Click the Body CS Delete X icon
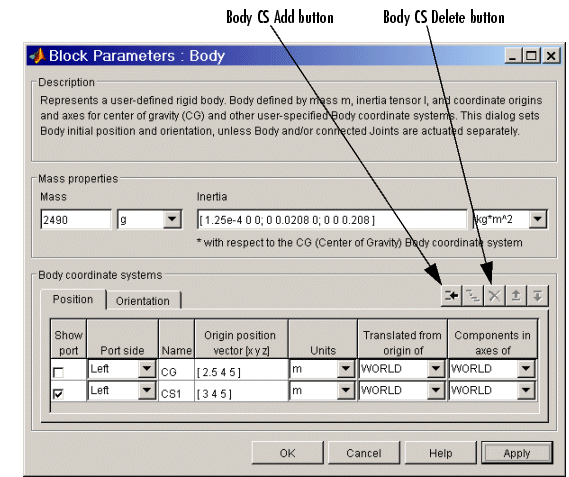Screen dimensions: 569x477 pos(494,296)
